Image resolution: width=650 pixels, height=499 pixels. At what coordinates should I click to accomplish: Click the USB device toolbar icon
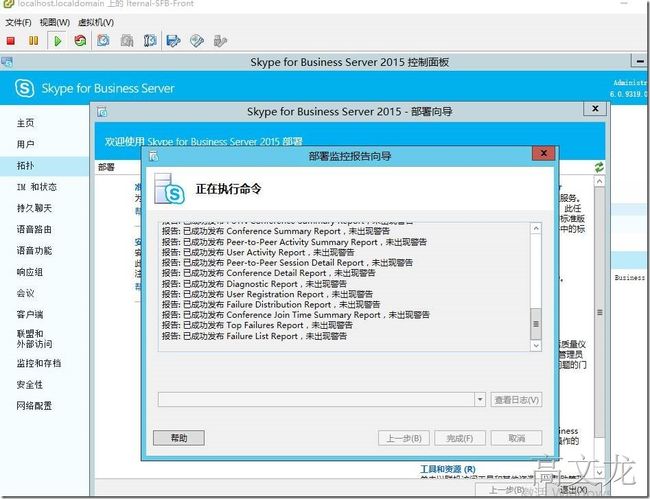point(220,41)
